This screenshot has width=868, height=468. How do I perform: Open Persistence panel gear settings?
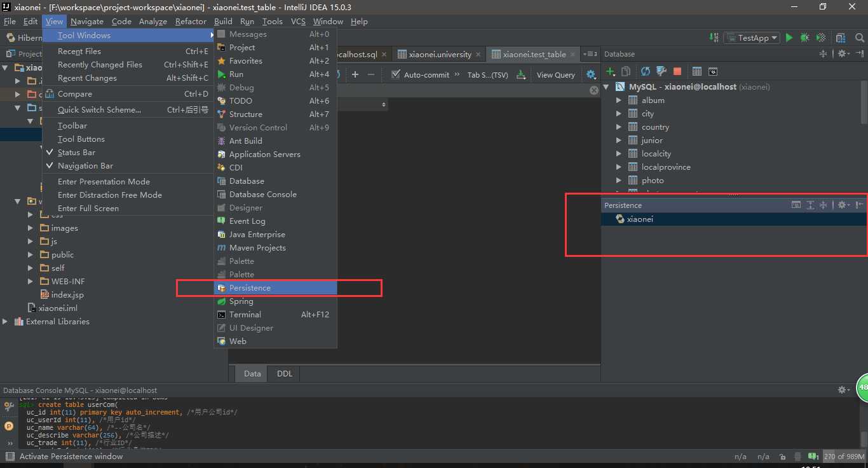[843, 205]
